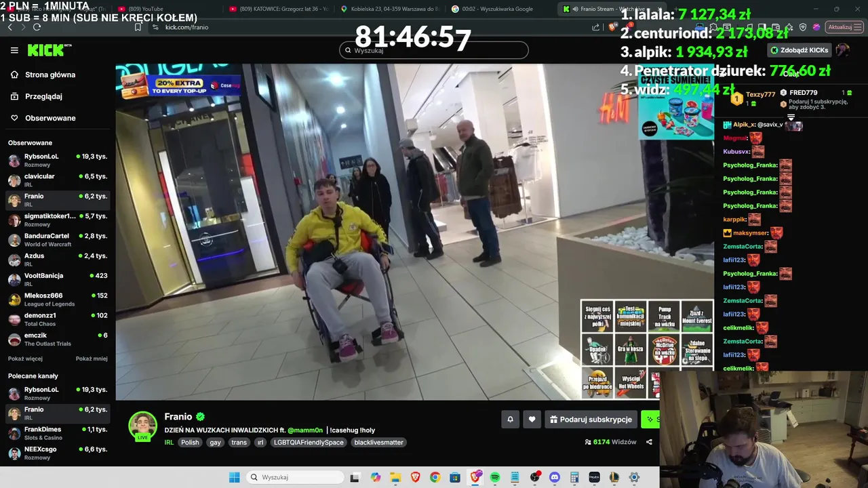The image size is (868, 488).
Task: Click Franio streamer avatar with LIVE badge
Action: (142, 426)
